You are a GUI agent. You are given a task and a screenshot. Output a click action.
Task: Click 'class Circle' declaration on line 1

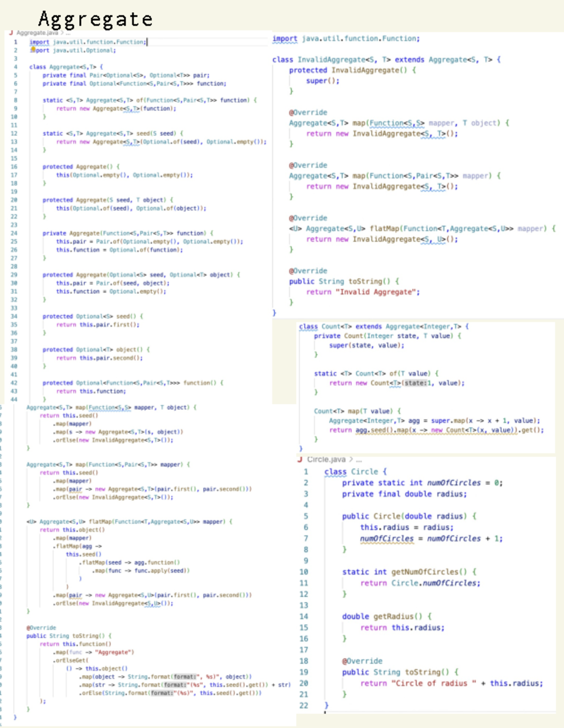click(x=351, y=471)
